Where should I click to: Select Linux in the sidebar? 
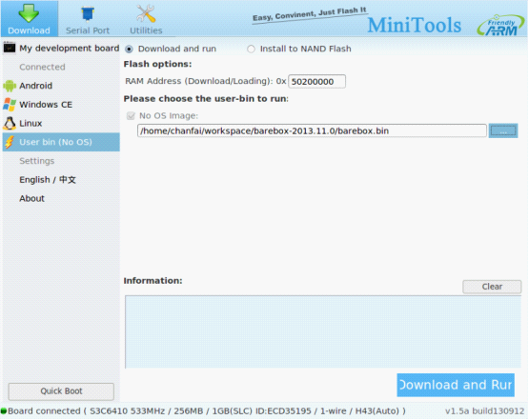pos(61,124)
